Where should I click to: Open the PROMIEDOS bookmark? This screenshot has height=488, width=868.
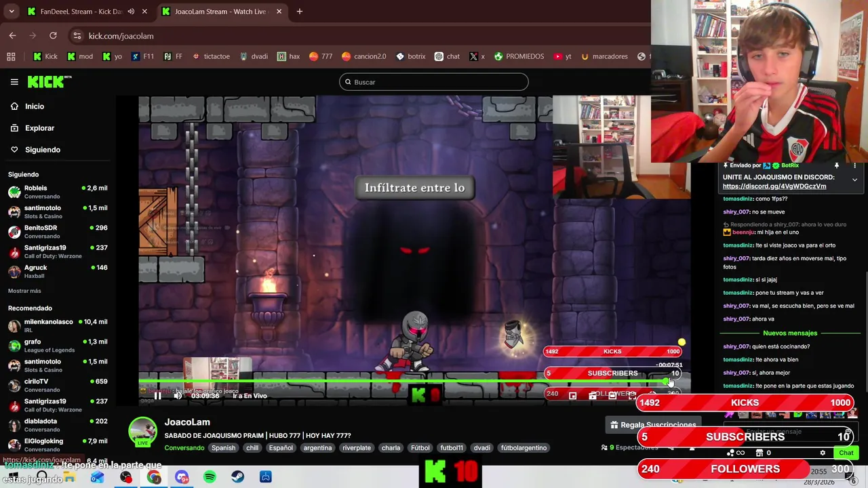pyautogui.click(x=519, y=57)
